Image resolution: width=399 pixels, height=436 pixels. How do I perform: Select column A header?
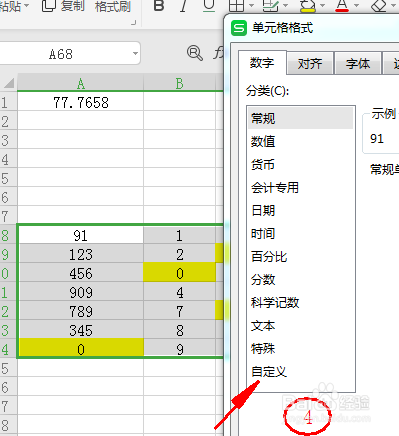(80, 83)
